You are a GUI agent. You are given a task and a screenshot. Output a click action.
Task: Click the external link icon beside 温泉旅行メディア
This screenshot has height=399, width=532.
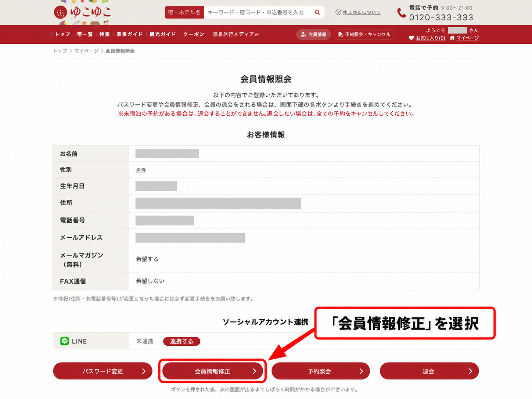coord(257,34)
